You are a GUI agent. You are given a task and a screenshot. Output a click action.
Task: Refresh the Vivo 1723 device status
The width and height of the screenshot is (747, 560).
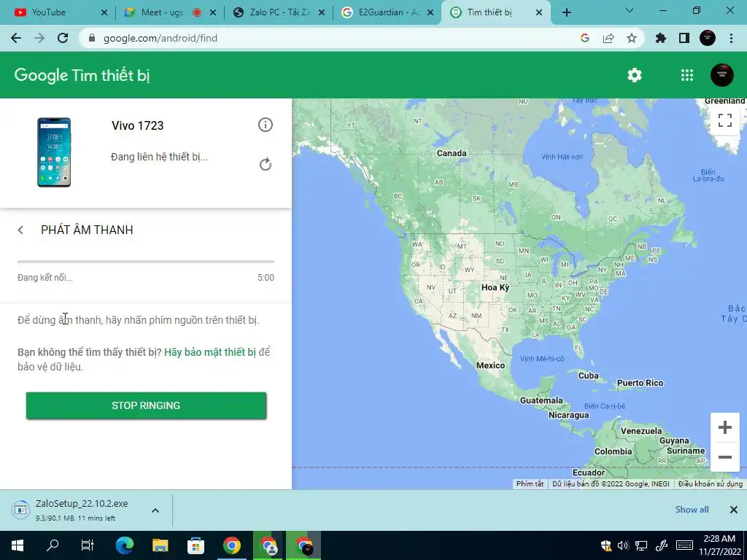pos(266,164)
